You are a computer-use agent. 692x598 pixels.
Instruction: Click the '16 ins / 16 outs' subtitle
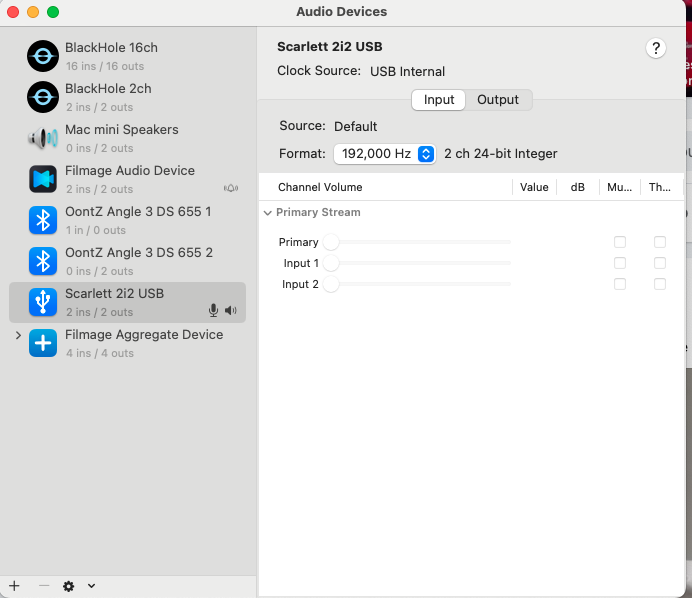(x=105, y=66)
